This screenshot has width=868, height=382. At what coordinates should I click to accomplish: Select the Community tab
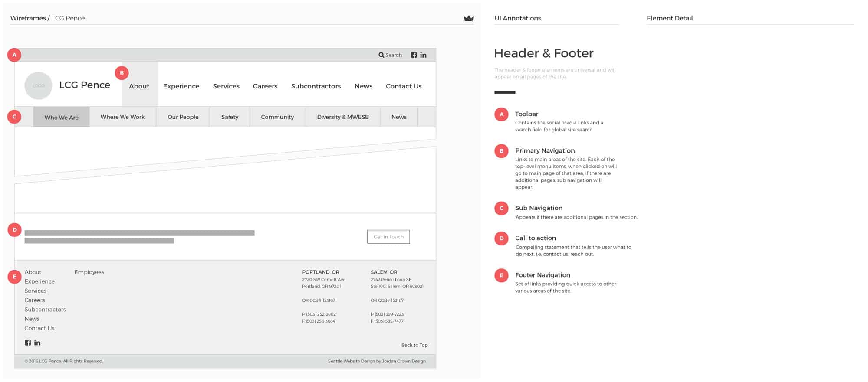pos(277,117)
